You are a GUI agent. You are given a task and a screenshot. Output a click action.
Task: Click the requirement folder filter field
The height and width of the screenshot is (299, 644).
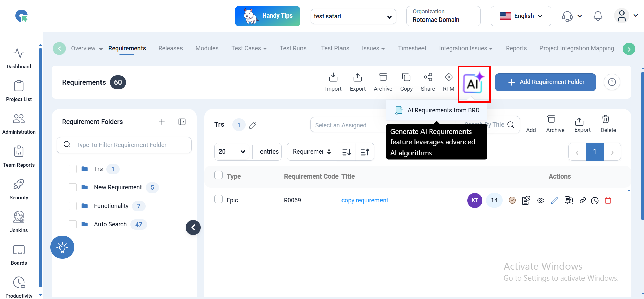(x=124, y=145)
